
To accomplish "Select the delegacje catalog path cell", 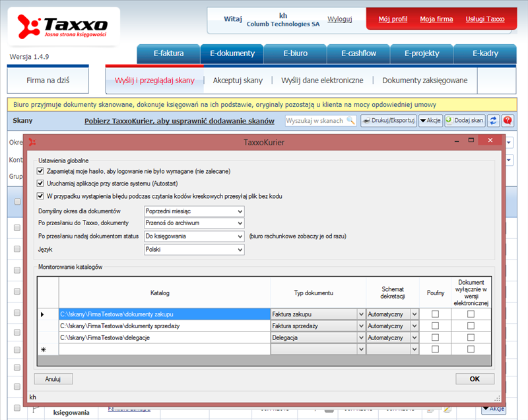I will [164, 337].
